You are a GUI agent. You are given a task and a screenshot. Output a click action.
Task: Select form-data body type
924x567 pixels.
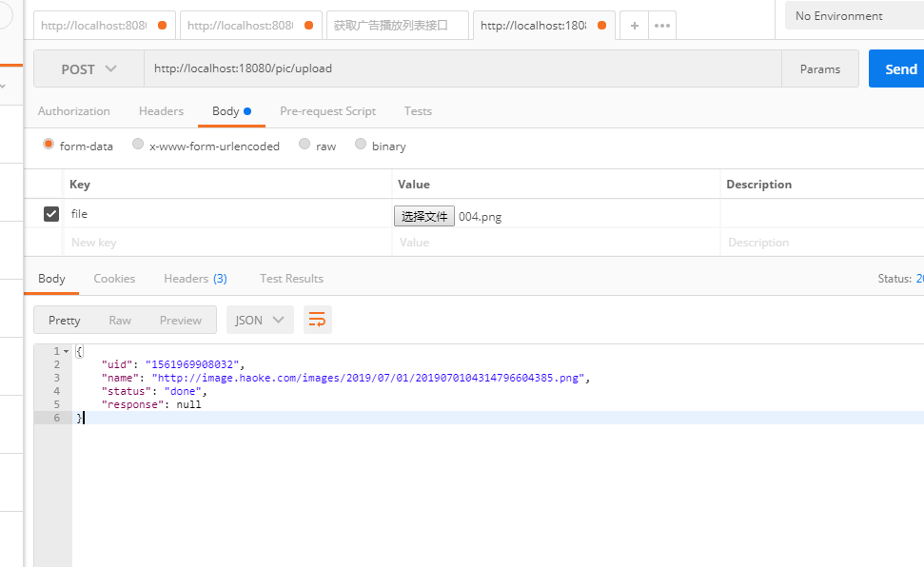tap(49, 145)
